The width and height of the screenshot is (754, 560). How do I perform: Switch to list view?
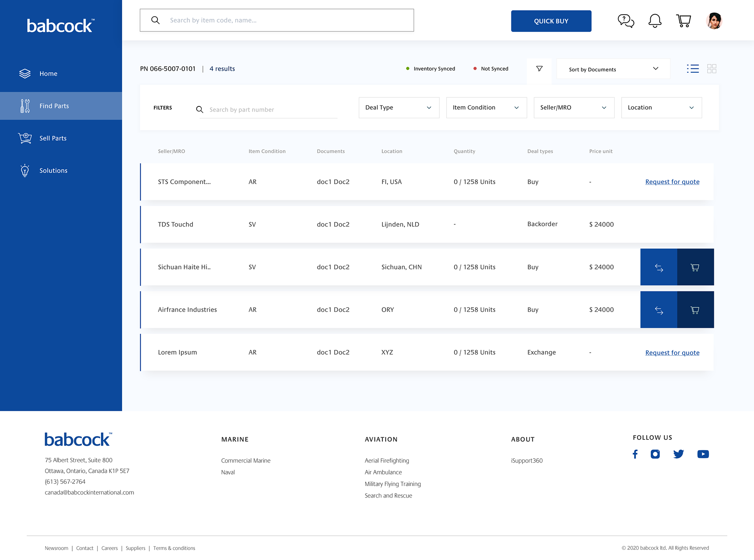tap(693, 69)
